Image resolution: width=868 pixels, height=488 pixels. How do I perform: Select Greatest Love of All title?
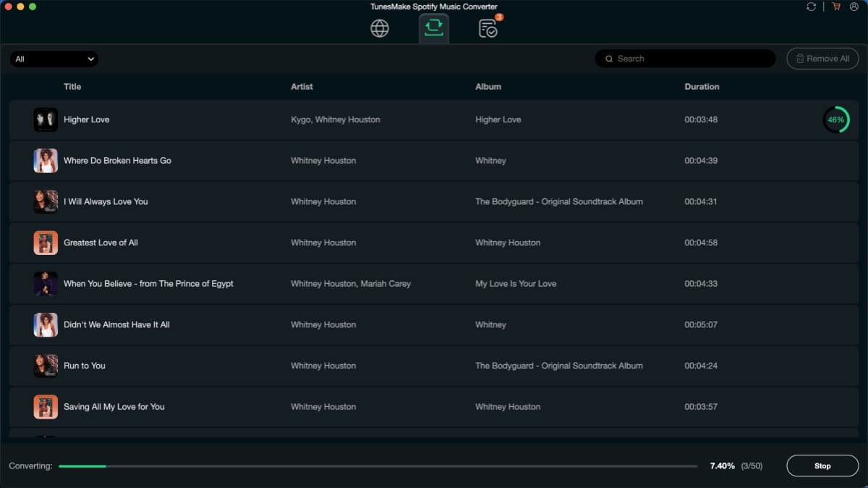tap(101, 243)
